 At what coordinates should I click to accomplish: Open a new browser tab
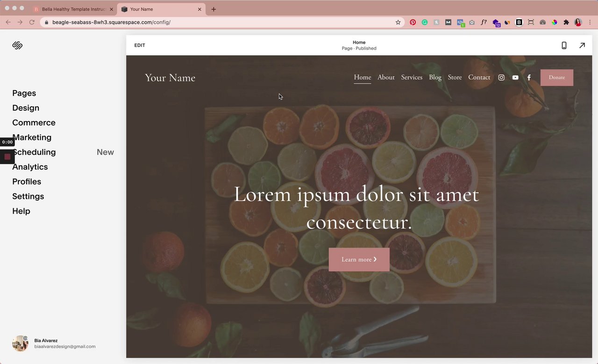[214, 9]
